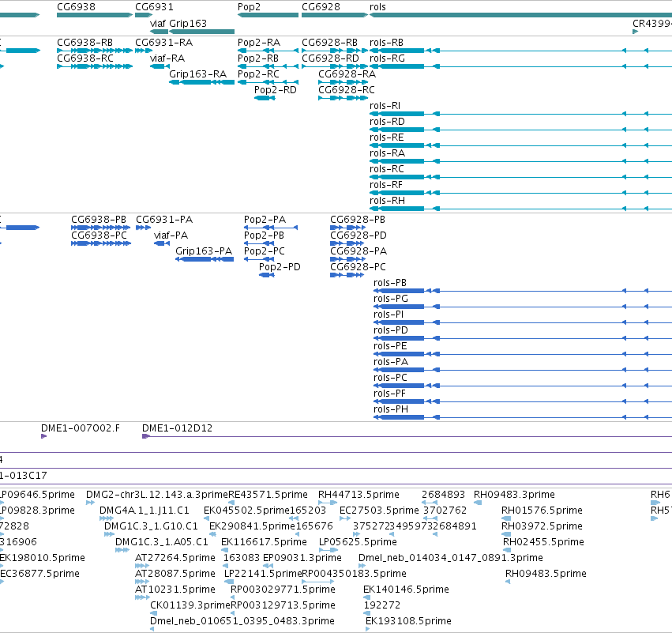This screenshot has width=672, height=633.
Task: Select the RH09483.5prime EST label
Action: click(x=546, y=575)
